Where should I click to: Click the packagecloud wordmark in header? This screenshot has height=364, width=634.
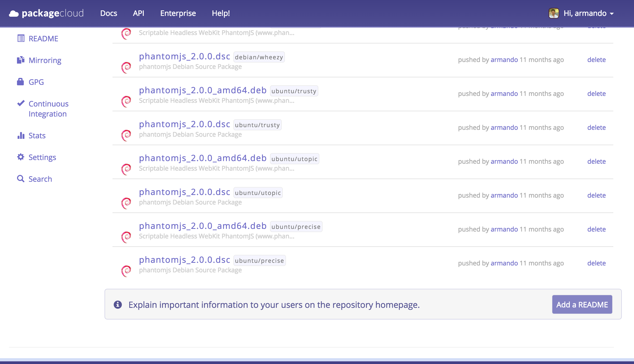(53, 13)
